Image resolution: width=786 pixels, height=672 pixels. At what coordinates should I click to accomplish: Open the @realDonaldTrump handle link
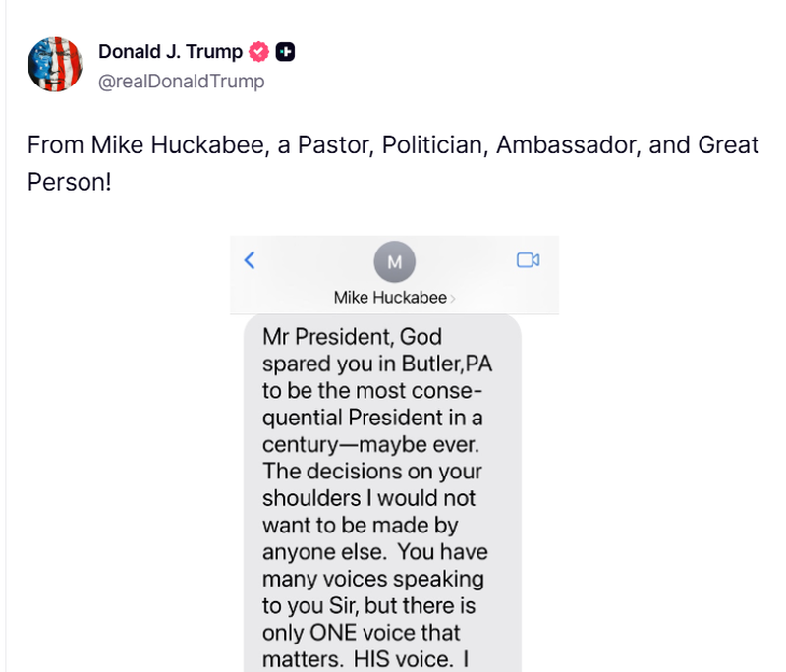tap(181, 82)
